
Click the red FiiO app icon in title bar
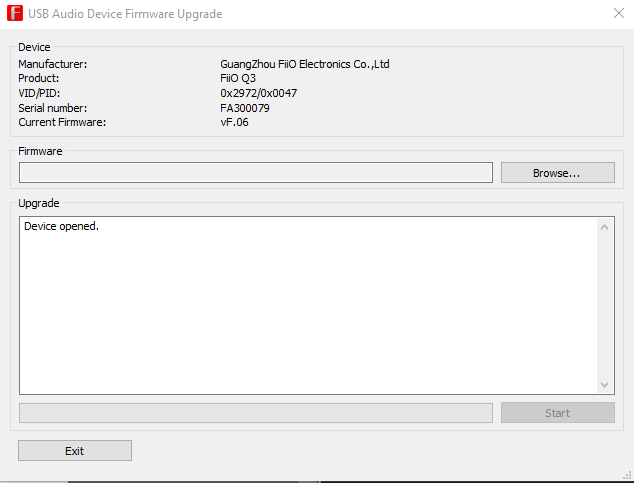point(15,13)
